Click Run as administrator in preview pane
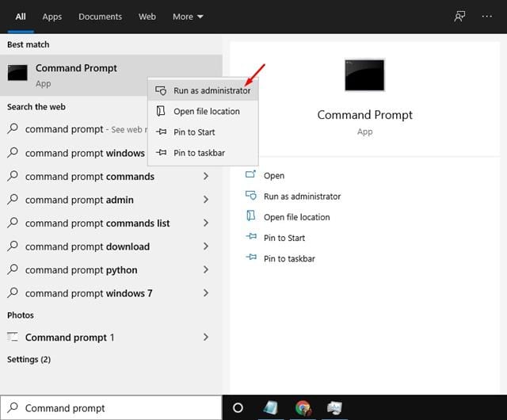This screenshot has height=420, width=507. pyautogui.click(x=302, y=197)
